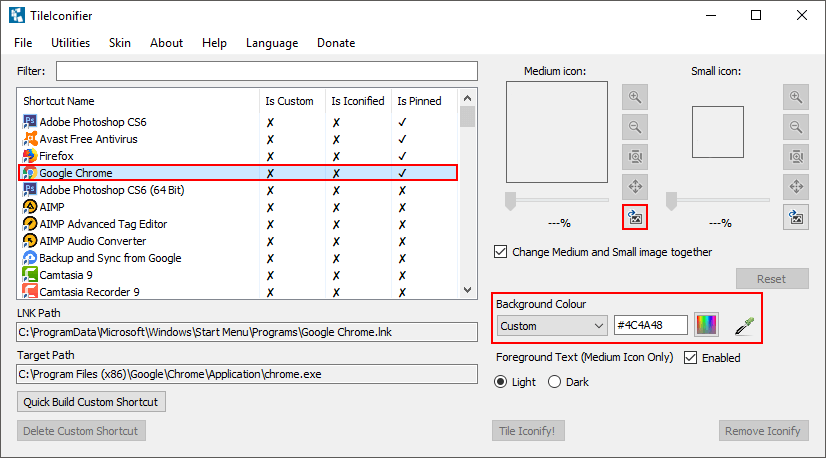The image size is (826, 458).
Task: Click the LNK Path field
Action: (x=247, y=332)
